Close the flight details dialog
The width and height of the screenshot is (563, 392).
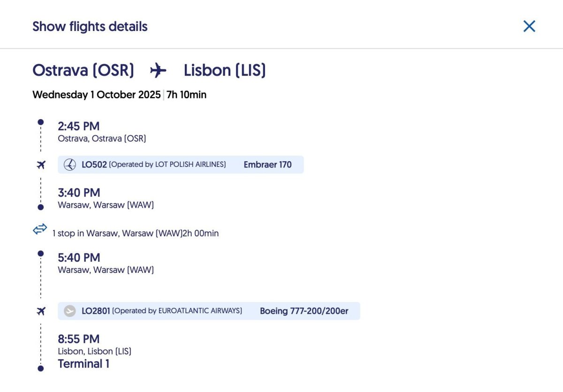coord(529,26)
